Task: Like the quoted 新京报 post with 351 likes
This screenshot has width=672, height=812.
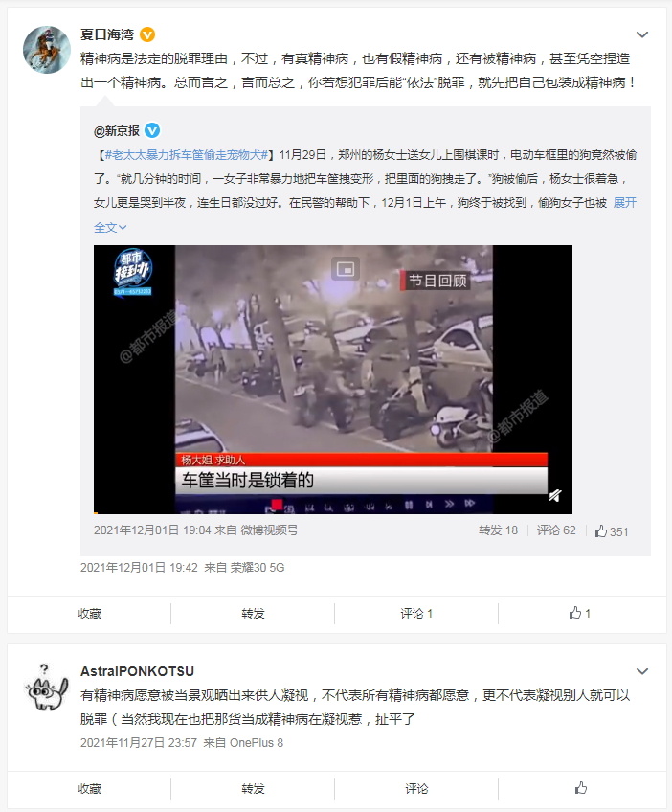Action: [x=612, y=531]
